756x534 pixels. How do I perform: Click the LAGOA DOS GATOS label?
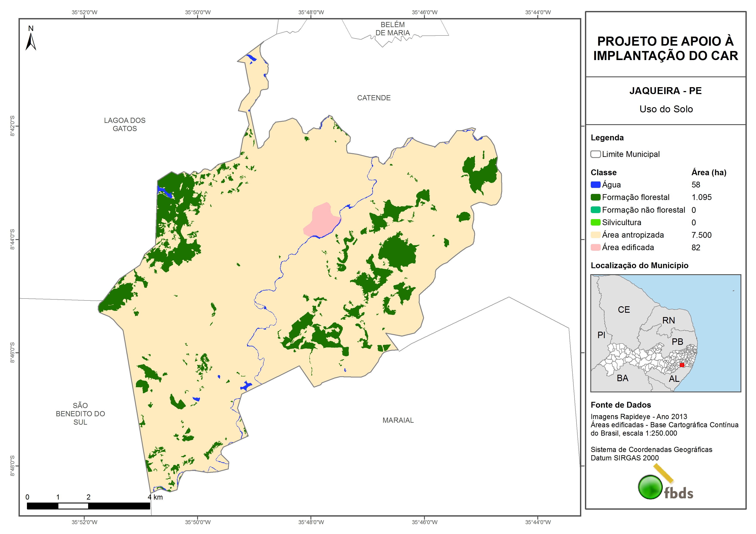(x=125, y=124)
